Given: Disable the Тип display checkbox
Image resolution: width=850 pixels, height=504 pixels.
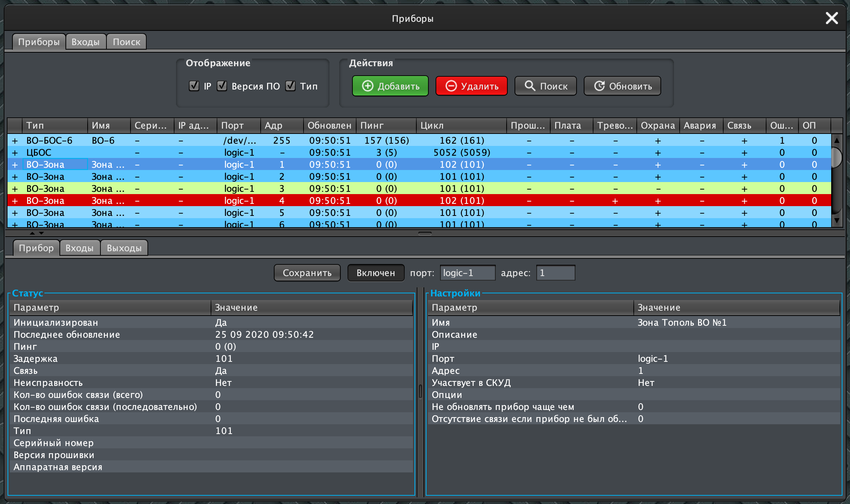Looking at the screenshot, I should [x=290, y=86].
